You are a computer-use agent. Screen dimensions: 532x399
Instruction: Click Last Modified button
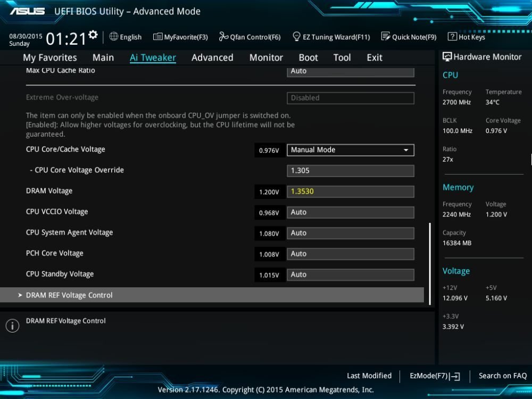(369, 376)
